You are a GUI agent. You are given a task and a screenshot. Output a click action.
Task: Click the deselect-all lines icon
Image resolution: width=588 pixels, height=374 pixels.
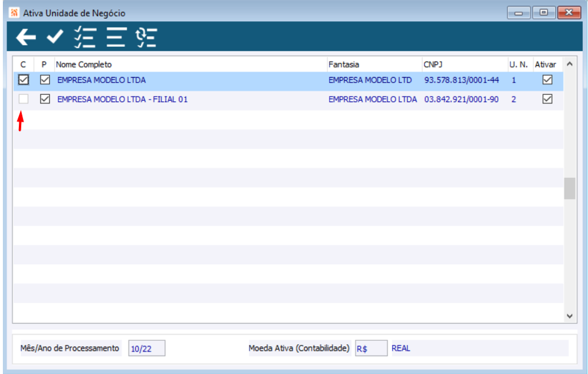pyautogui.click(x=116, y=37)
